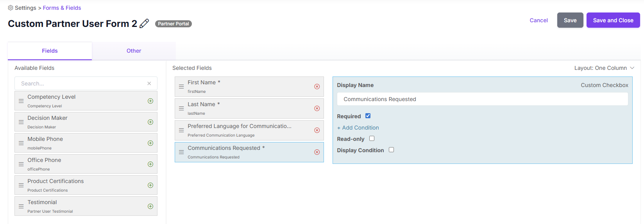Tick the Display Condition checkbox
The height and width of the screenshot is (224, 644).
click(x=391, y=150)
